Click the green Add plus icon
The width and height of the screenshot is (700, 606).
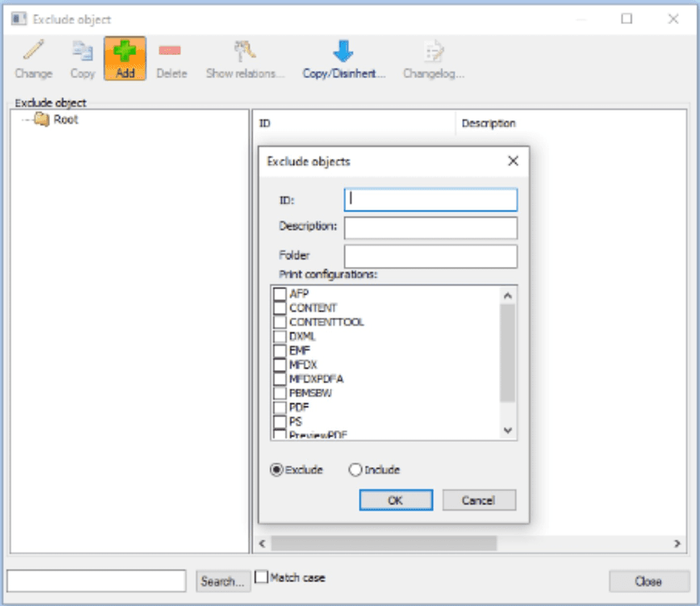[125, 52]
